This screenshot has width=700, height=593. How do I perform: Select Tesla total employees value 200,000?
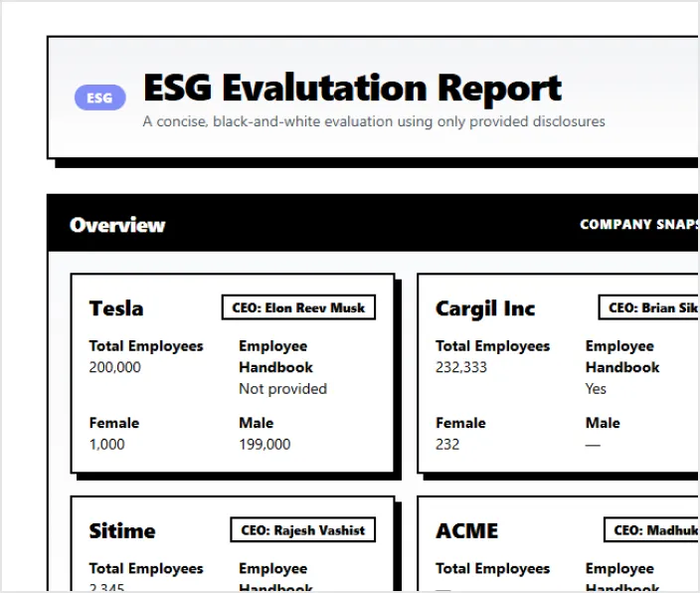tap(114, 367)
